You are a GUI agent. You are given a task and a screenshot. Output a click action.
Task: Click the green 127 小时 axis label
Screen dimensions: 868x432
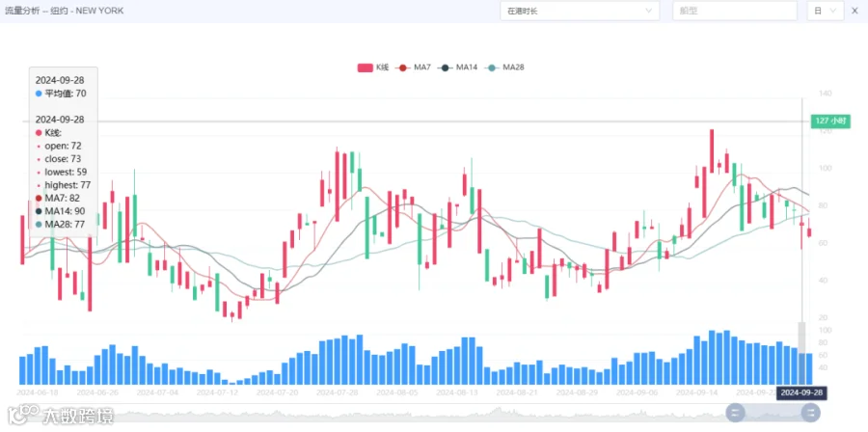pos(830,121)
